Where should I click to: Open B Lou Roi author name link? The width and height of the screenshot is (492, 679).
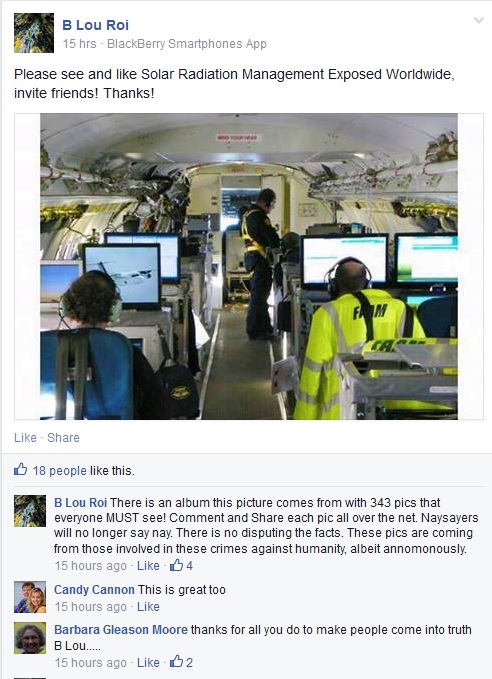[x=96, y=25]
